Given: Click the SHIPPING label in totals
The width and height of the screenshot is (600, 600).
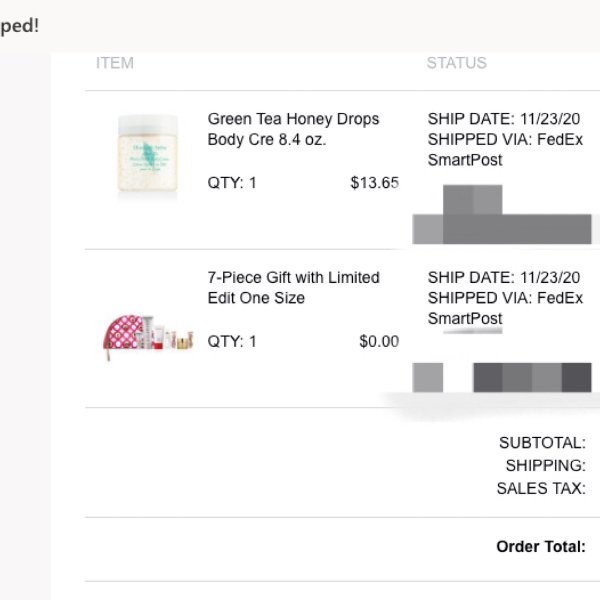Looking at the screenshot, I should [x=546, y=466].
